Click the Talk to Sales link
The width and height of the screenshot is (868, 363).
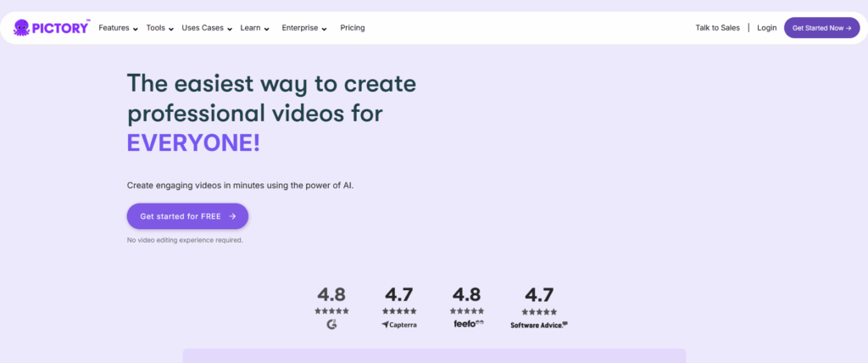[x=717, y=28]
